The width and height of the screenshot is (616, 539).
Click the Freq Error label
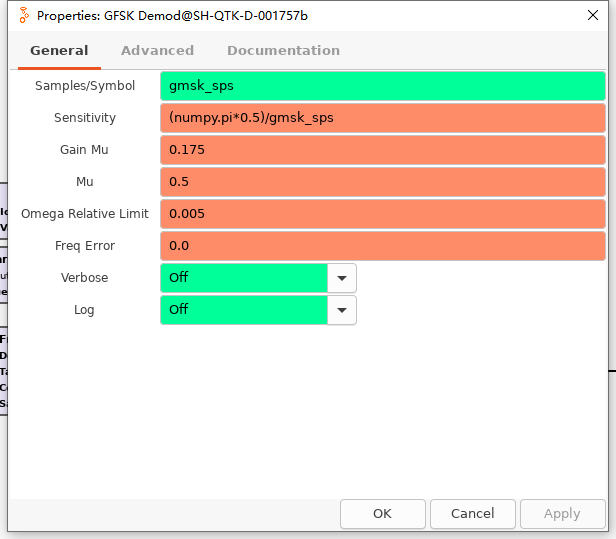tap(85, 246)
